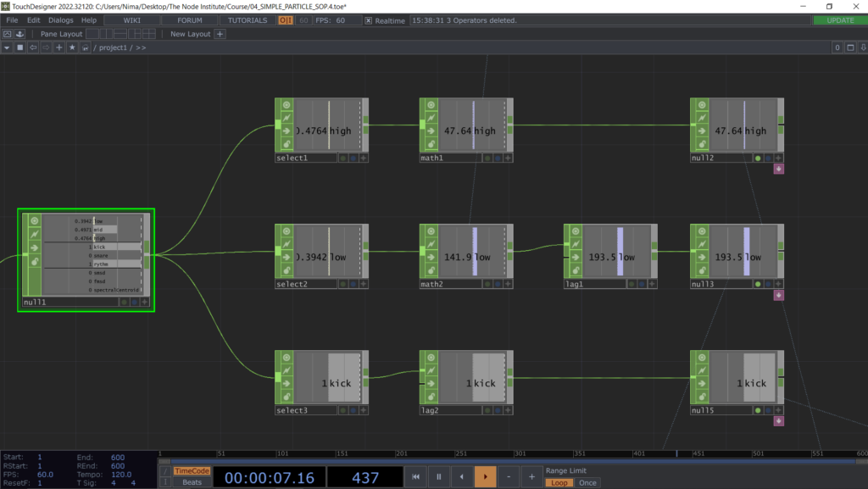Click pink export arrow under null2
The width and height of the screenshot is (868, 489).
click(x=778, y=169)
